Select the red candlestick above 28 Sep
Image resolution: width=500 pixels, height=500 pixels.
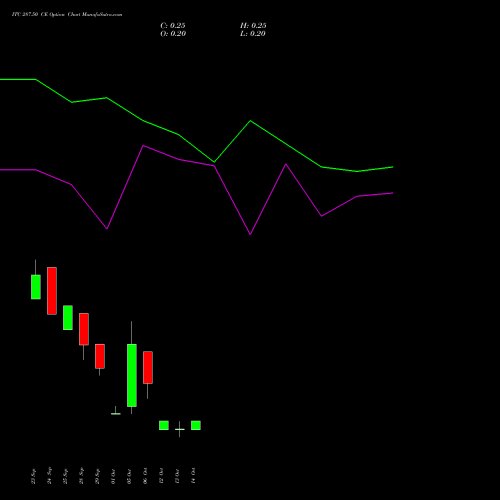84,329
